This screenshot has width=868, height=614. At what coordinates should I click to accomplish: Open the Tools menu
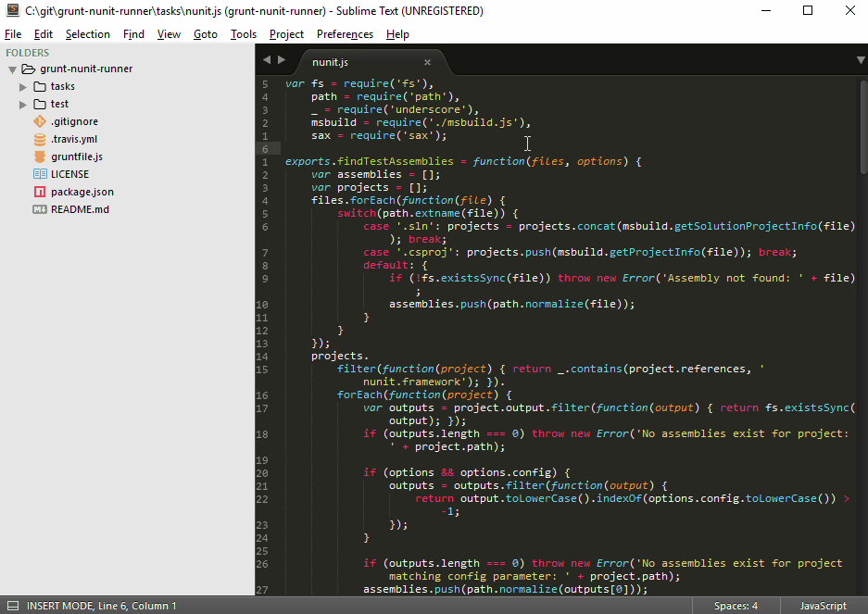coord(244,34)
